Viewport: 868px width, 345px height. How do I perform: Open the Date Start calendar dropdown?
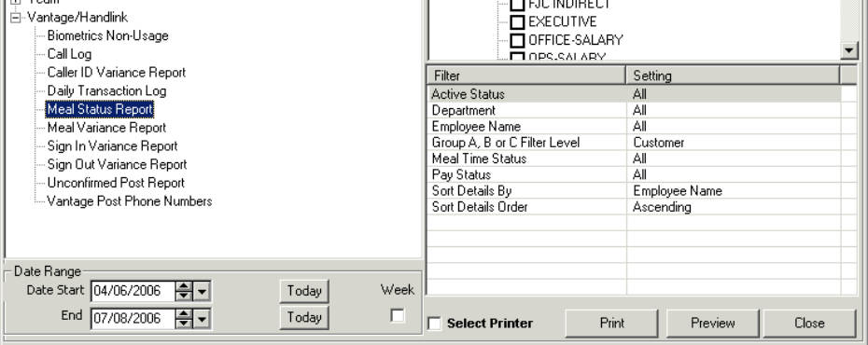pos(202,291)
